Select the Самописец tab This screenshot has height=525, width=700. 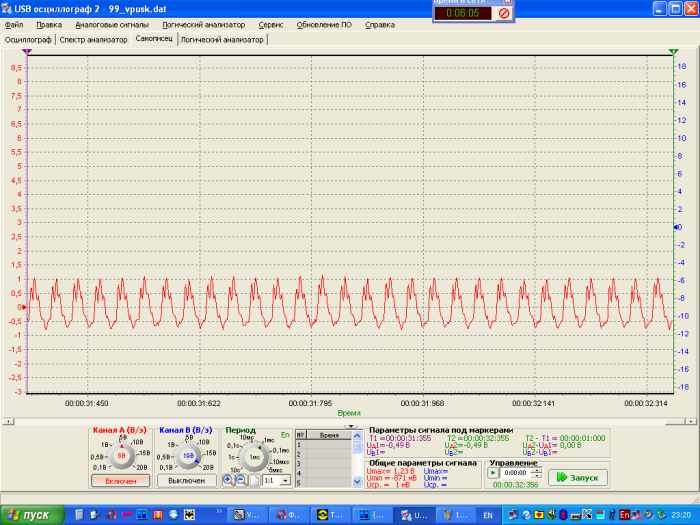coord(154,39)
